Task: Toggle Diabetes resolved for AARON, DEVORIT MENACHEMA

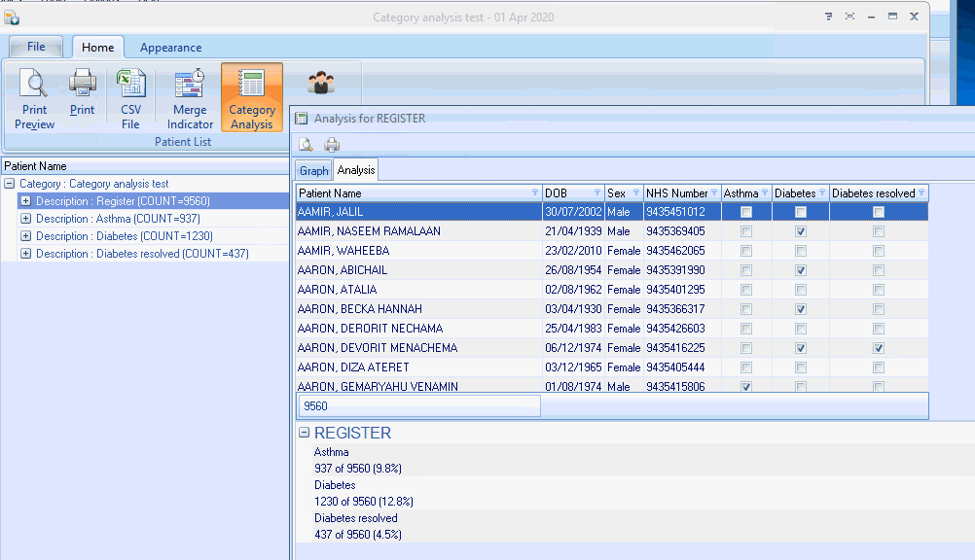Action: [879, 348]
